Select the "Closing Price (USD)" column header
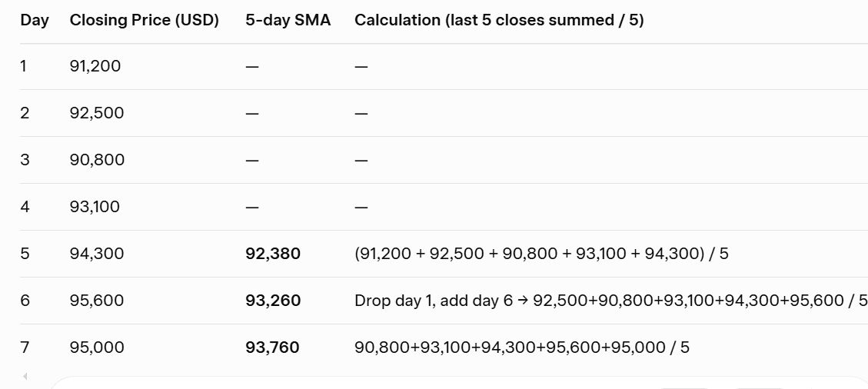 coord(144,21)
